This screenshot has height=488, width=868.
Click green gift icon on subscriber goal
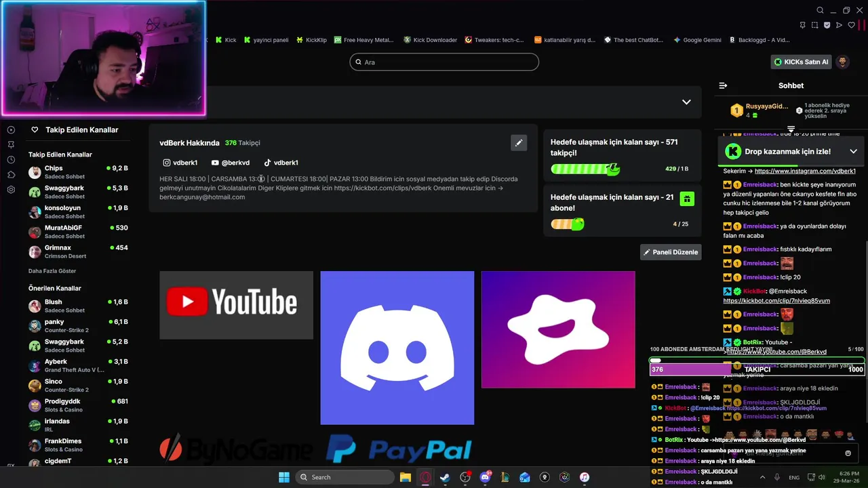(x=687, y=199)
